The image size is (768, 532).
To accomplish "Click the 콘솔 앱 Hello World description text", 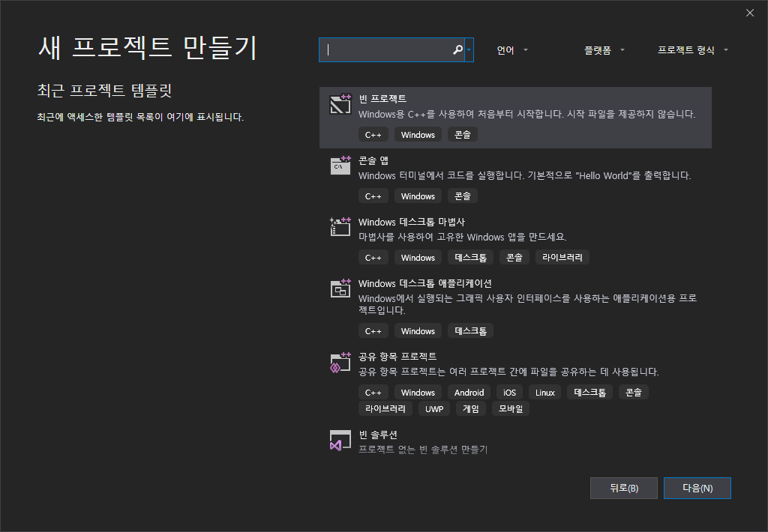I will pyautogui.click(x=524, y=175).
